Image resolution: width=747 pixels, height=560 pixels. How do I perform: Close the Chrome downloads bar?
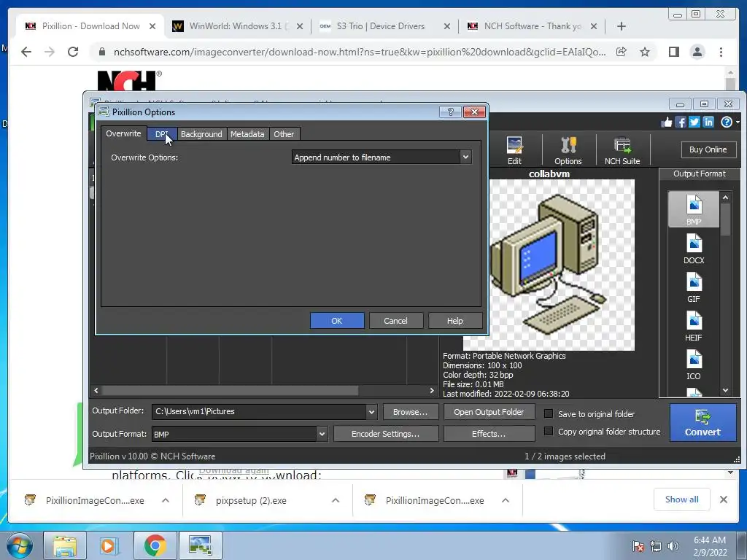(723, 499)
